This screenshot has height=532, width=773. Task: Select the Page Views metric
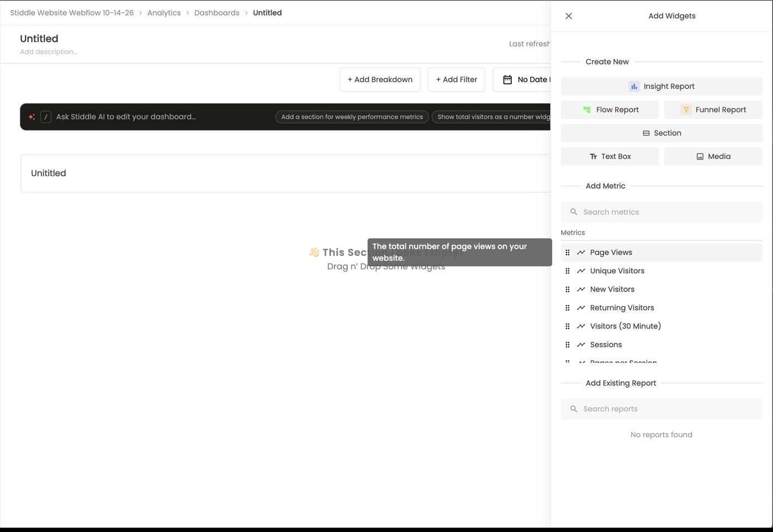pos(661,253)
